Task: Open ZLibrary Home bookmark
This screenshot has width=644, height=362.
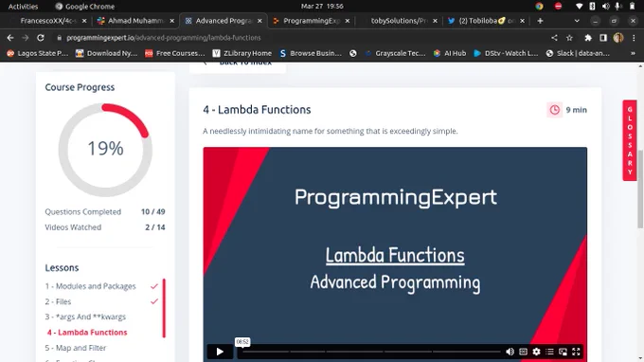Action: click(x=241, y=53)
